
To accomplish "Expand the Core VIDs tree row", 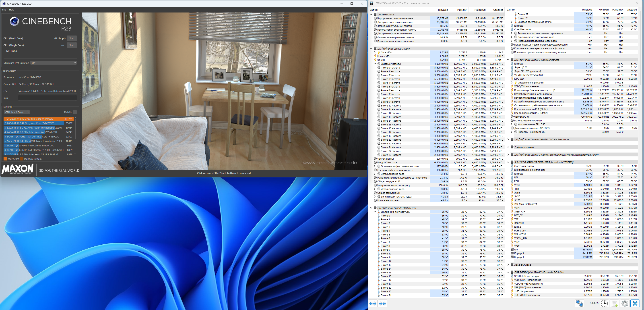I will tap(375, 52).
